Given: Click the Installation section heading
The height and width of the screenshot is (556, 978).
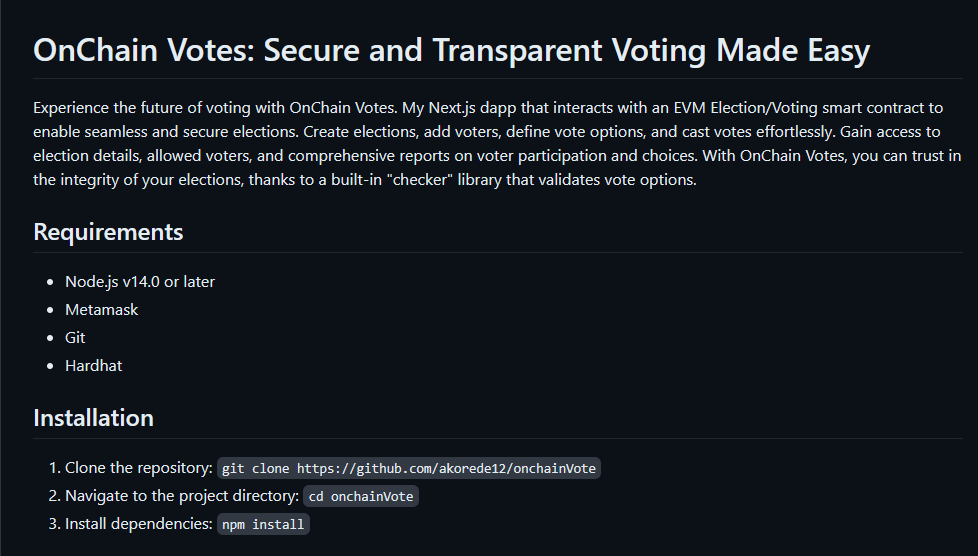Looking at the screenshot, I should point(93,418).
